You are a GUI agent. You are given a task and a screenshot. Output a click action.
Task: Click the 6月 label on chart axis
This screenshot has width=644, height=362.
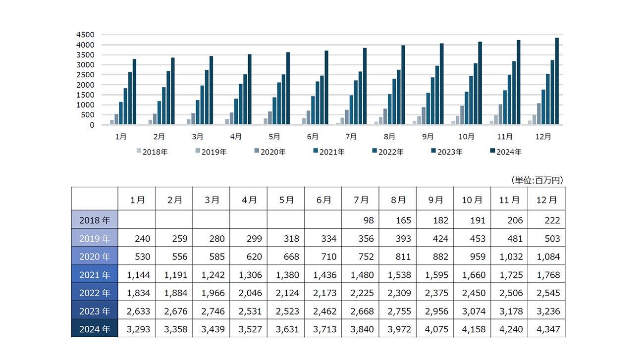point(313,136)
